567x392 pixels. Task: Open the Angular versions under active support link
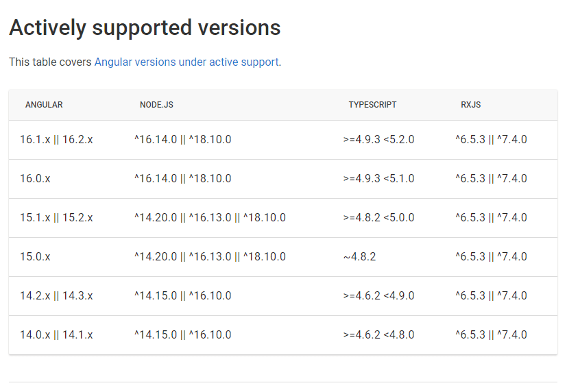coord(186,62)
